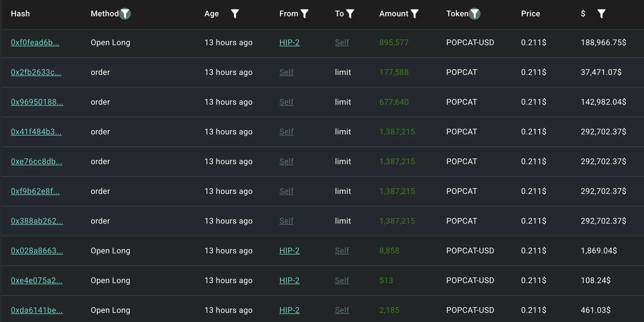
Task: Open the Age column filter
Action: coord(235,13)
